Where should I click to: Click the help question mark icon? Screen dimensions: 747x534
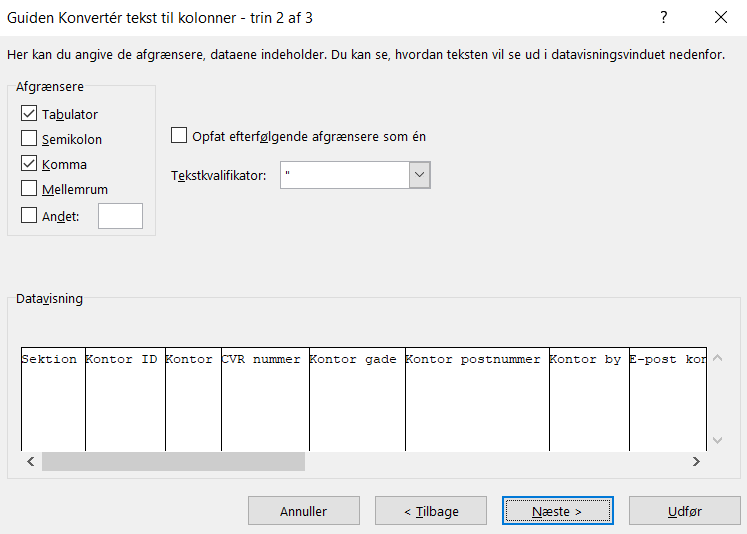(663, 18)
